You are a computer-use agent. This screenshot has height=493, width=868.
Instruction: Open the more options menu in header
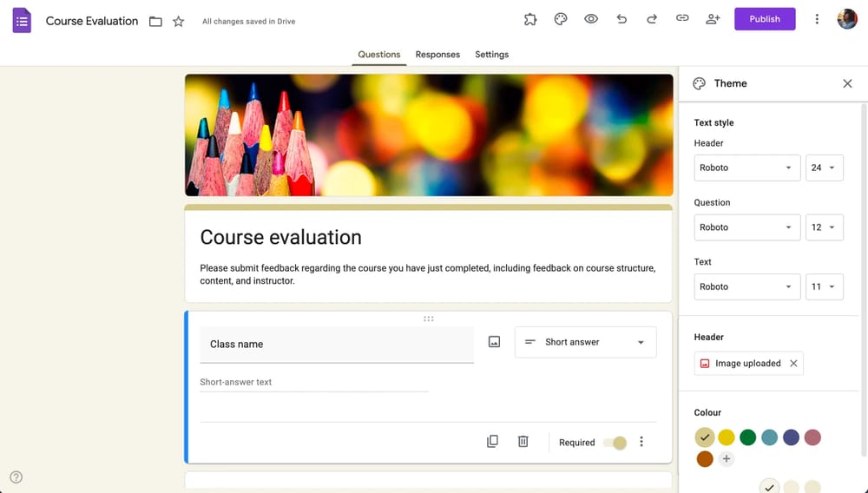pos(817,19)
